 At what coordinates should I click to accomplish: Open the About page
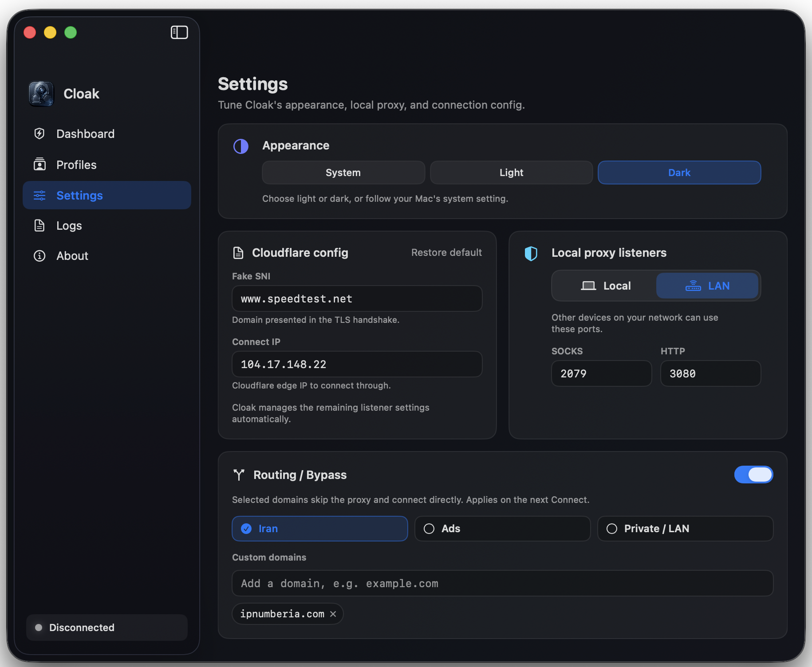click(x=107, y=256)
